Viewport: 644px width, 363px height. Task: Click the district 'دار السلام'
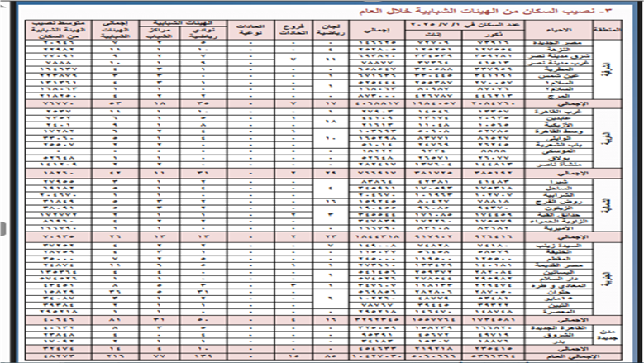click(x=558, y=279)
